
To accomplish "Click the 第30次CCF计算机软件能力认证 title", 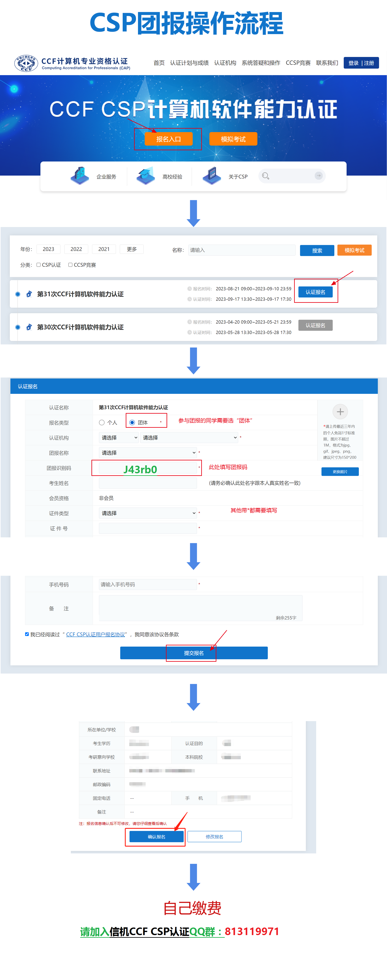I will click(80, 327).
